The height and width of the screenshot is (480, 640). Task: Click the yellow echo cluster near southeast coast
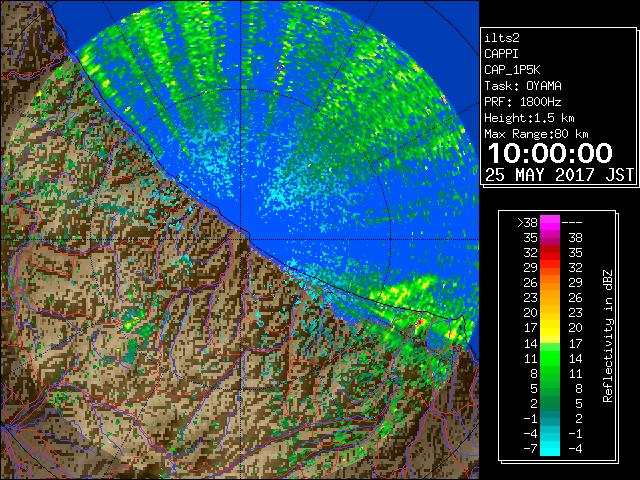[x=402, y=290]
